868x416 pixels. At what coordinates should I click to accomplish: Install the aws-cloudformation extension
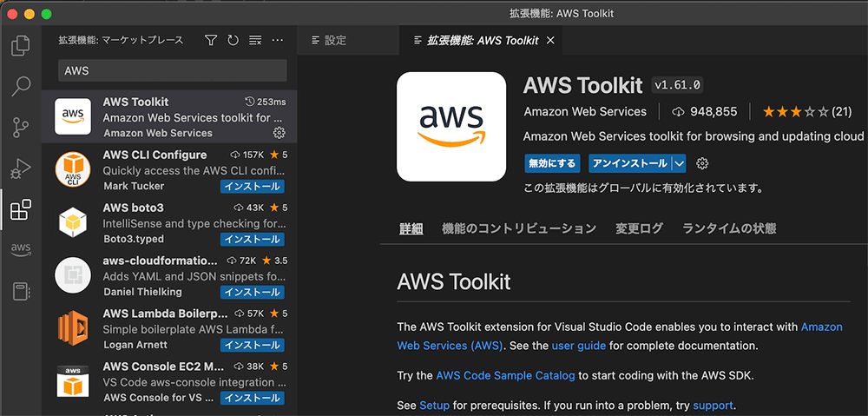coord(253,292)
